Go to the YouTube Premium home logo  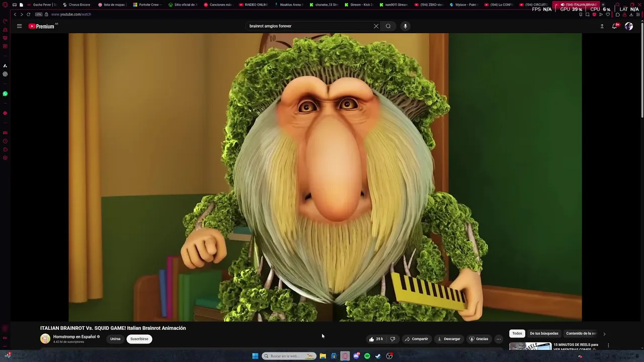click(x=42, y=26)
